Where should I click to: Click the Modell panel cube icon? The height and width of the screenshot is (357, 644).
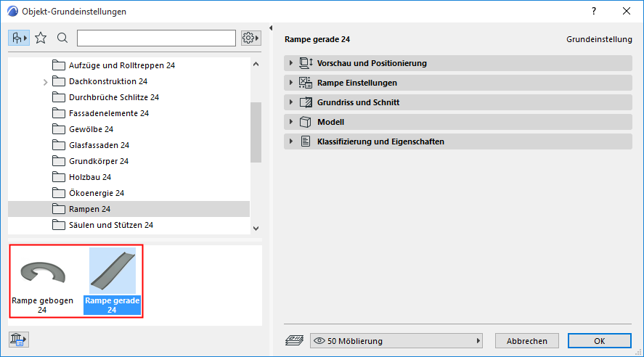coord(305,122)
